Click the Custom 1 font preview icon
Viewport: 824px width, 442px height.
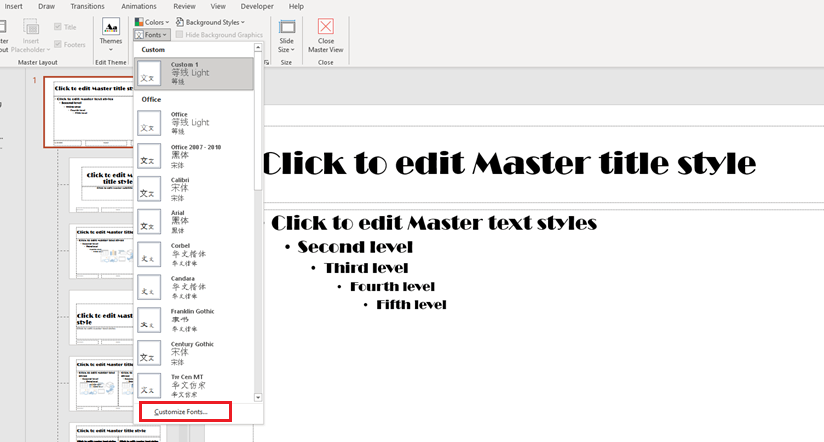(149, 74)
